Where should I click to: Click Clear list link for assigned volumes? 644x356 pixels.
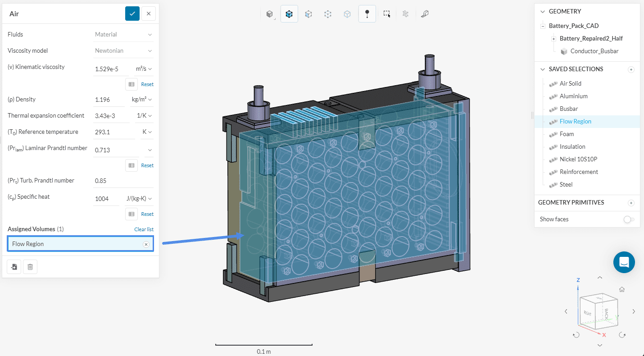(144, 229)
